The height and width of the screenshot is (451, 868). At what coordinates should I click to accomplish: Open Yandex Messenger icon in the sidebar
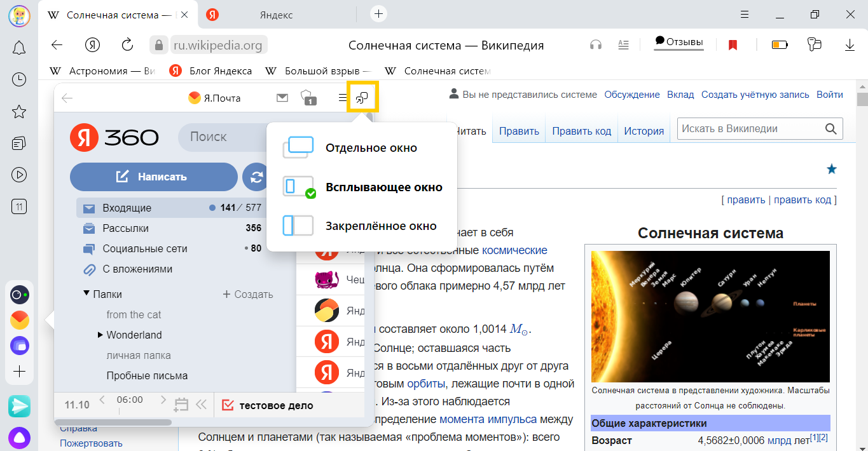19,407
